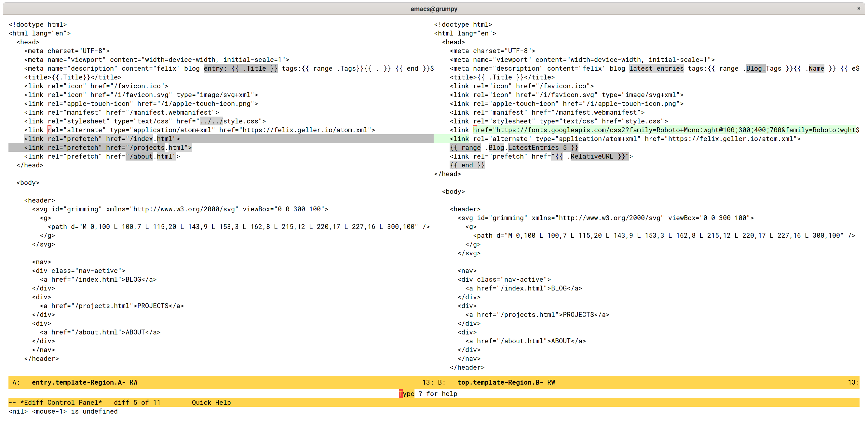Click the highlighted 'entry: {{ .Title }}' text
This screenshot has width=868, height=424.
241,68
